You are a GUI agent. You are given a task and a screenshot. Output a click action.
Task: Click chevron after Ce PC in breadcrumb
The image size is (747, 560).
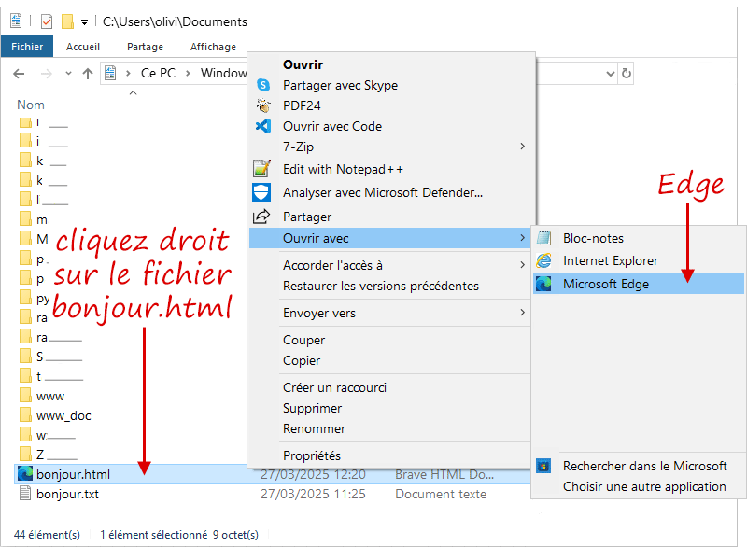coord(189,73)
